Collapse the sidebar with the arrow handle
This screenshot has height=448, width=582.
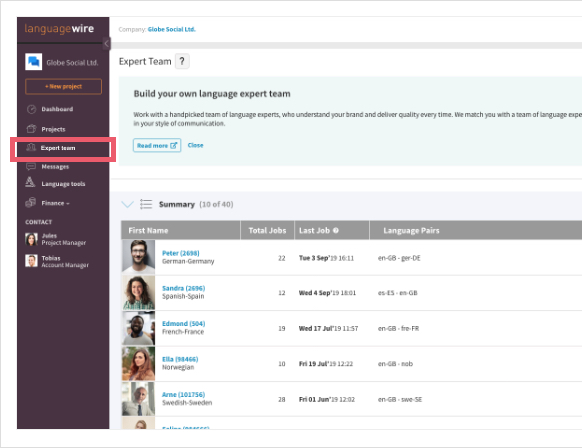tap(107, 43)
